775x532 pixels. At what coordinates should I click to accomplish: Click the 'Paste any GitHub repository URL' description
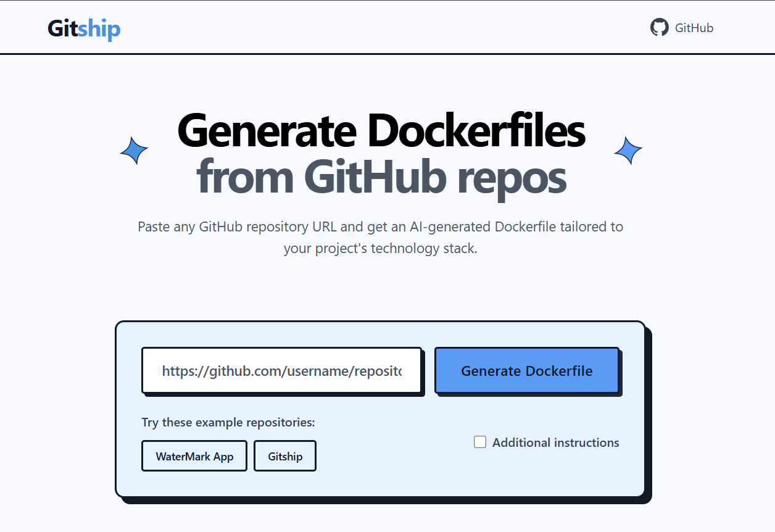(x=381, y=238)
